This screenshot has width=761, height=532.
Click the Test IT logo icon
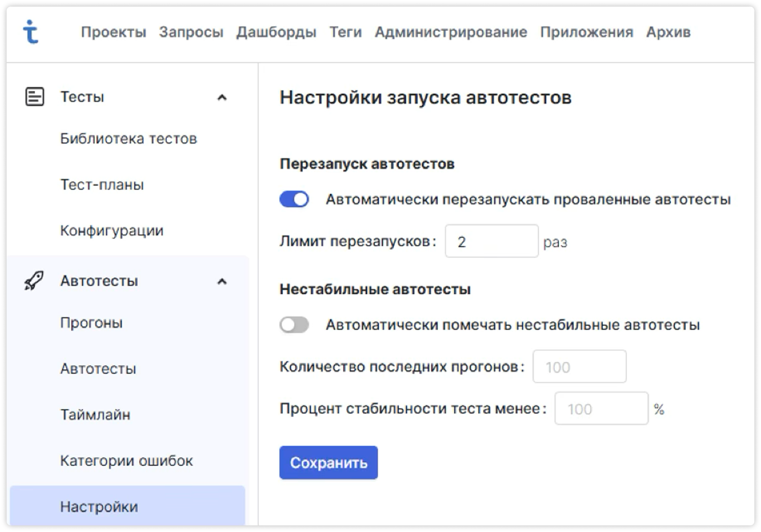[x=30, y=32]
